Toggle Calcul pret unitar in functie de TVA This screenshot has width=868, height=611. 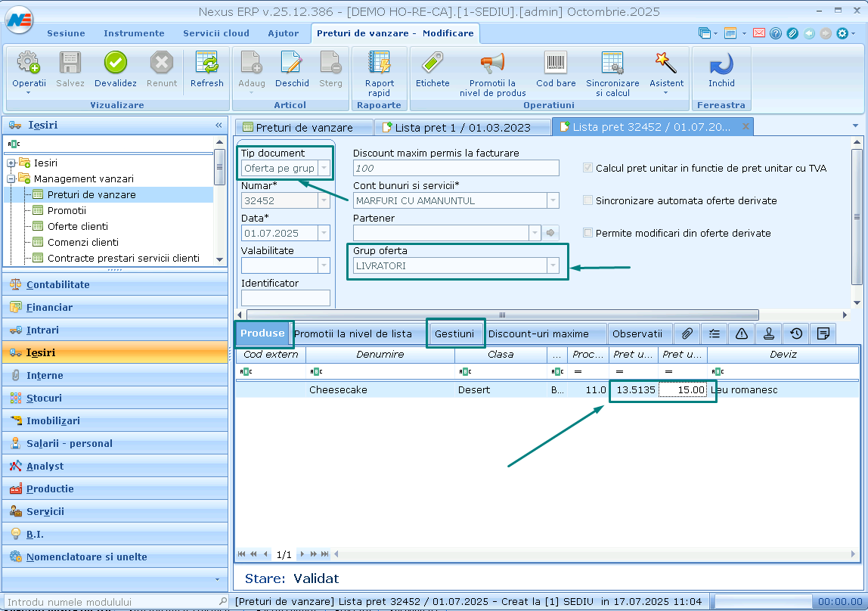[588, 169]
